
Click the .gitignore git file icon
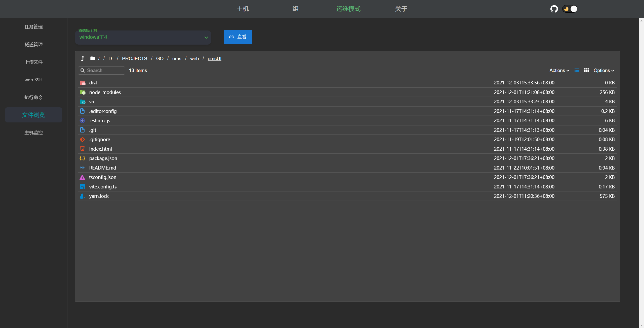82,140
